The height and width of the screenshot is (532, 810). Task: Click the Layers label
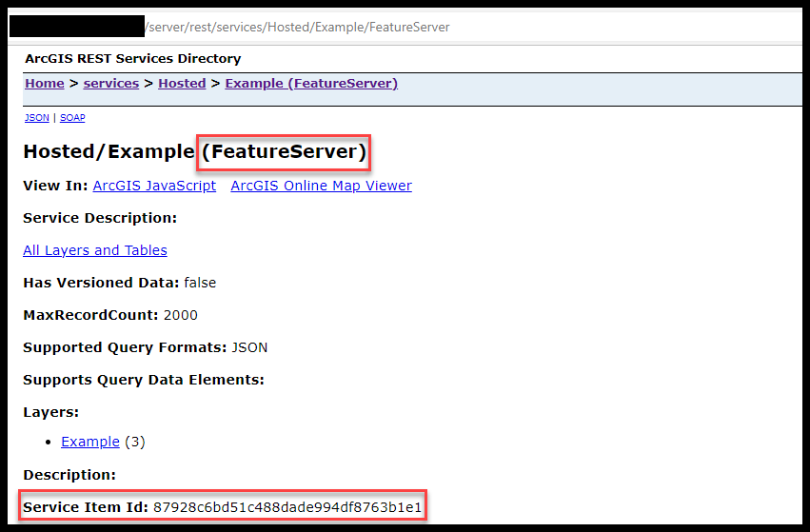coord(50,412)
